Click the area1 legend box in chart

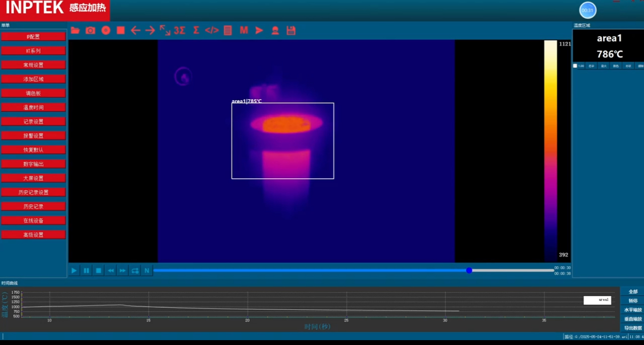[x=597, y=300]
